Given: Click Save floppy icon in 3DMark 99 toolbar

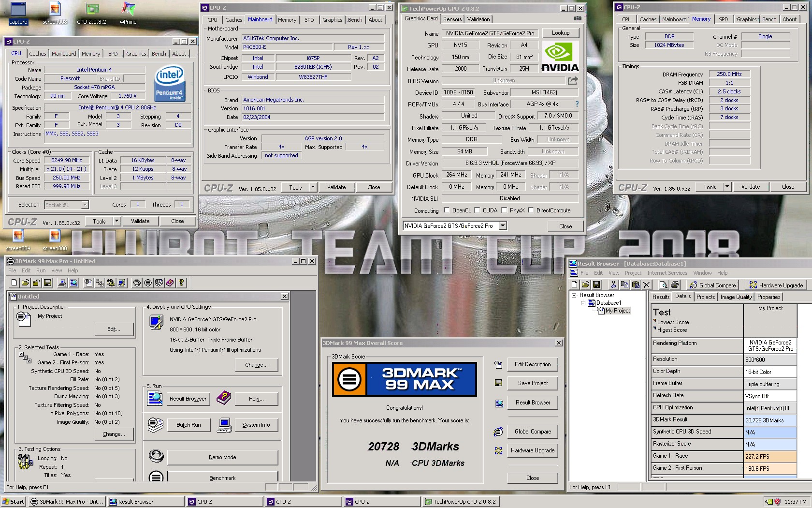Looking at the screenshot, I should (47, 283).
